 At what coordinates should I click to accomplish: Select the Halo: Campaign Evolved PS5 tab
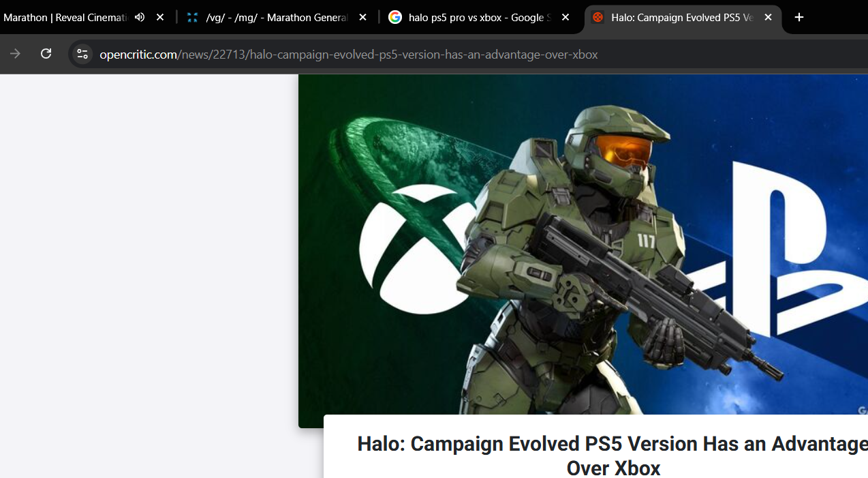click(x=681, y=18)
